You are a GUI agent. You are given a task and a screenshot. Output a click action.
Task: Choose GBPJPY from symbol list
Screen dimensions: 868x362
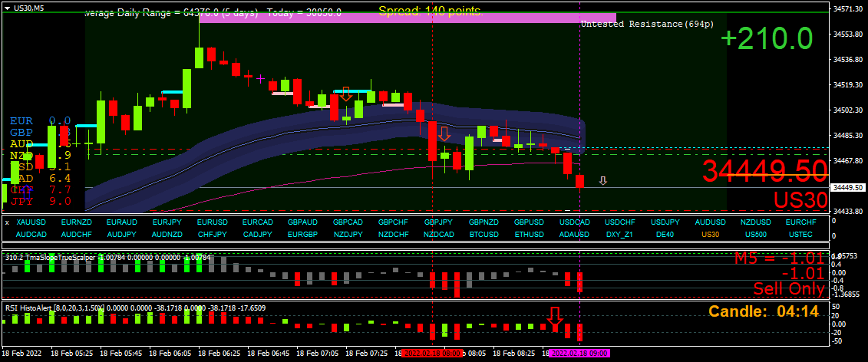[438, 222]
